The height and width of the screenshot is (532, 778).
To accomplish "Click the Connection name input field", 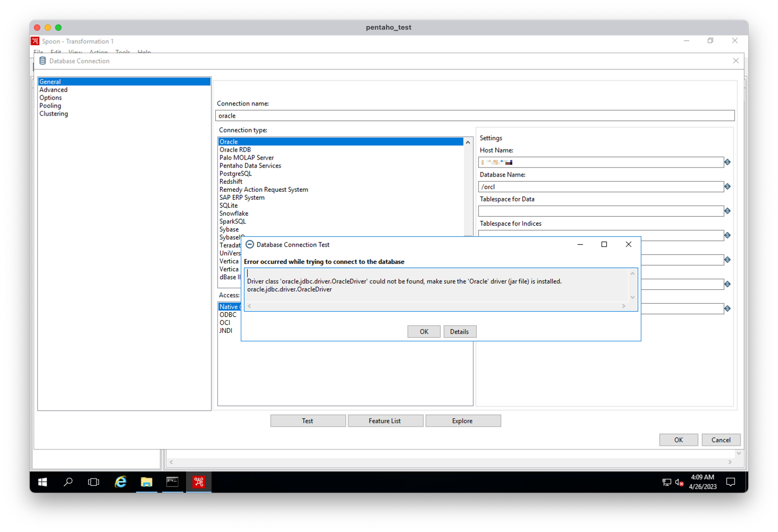I will click(475, 116).
